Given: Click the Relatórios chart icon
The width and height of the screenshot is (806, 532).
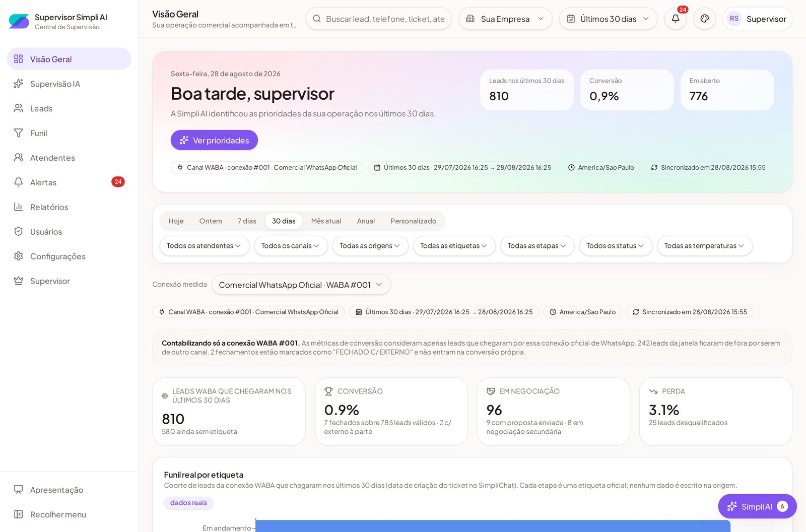Looking at the screenshot, I should [19, 207].
